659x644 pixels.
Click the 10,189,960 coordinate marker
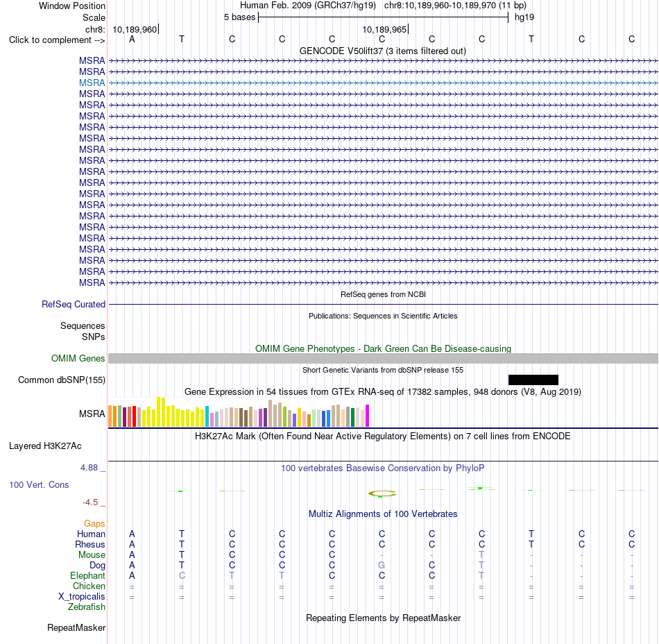click(135, 29)
